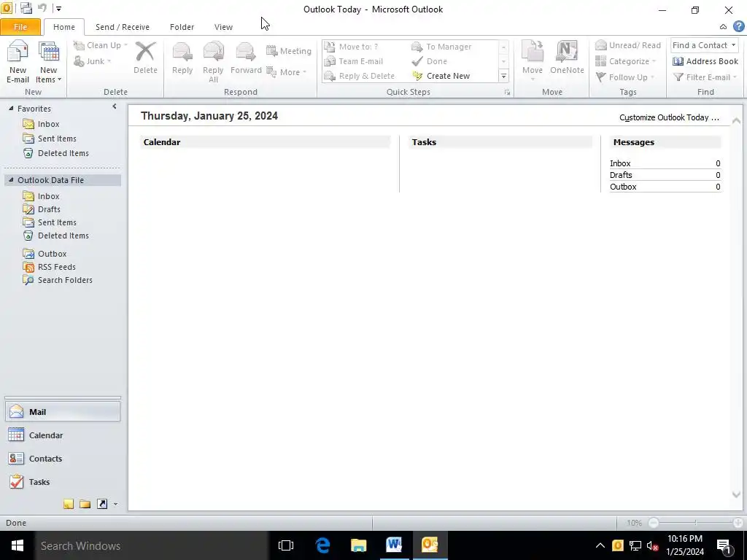
Task: Click the Clean Up button
Action: coord(101,45)
